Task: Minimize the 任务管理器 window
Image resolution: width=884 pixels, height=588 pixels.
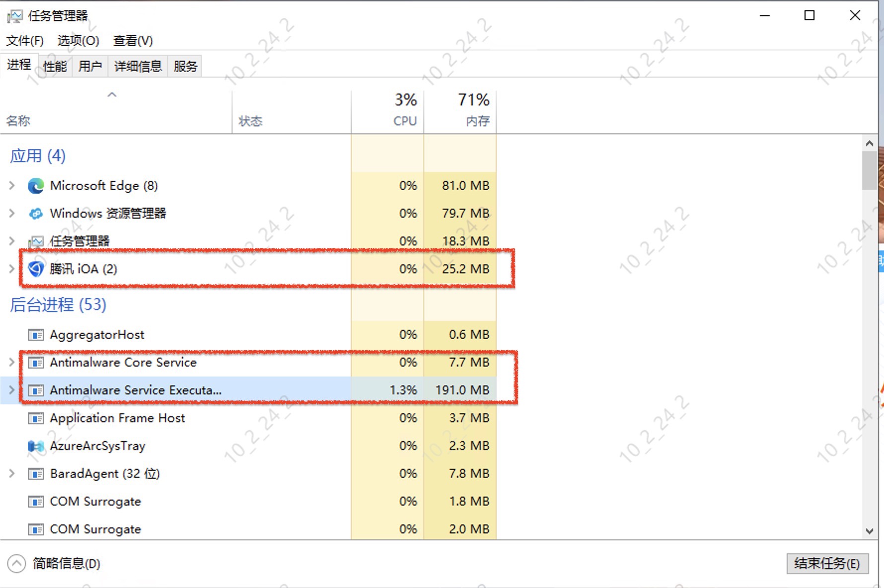Action: 765,15
